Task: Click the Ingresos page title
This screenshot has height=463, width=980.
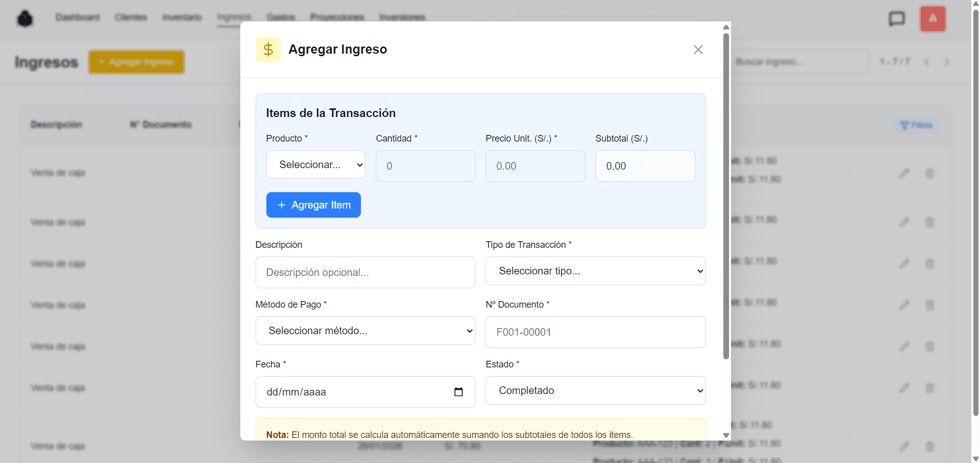Action: click(47, 62)
